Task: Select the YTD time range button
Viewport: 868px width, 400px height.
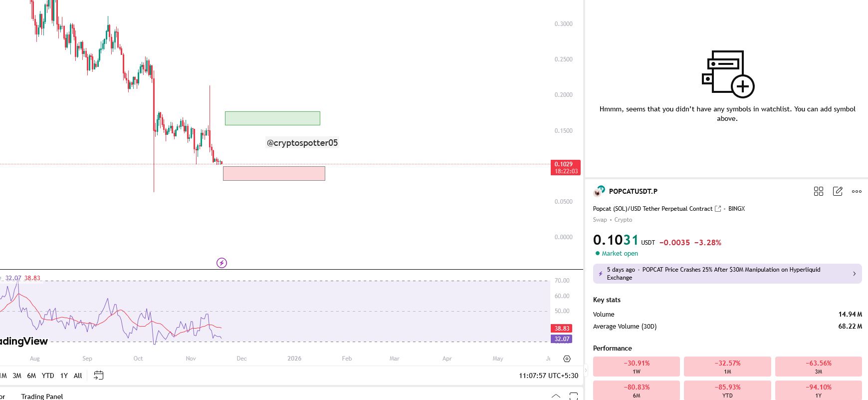Action: point(48,376)
